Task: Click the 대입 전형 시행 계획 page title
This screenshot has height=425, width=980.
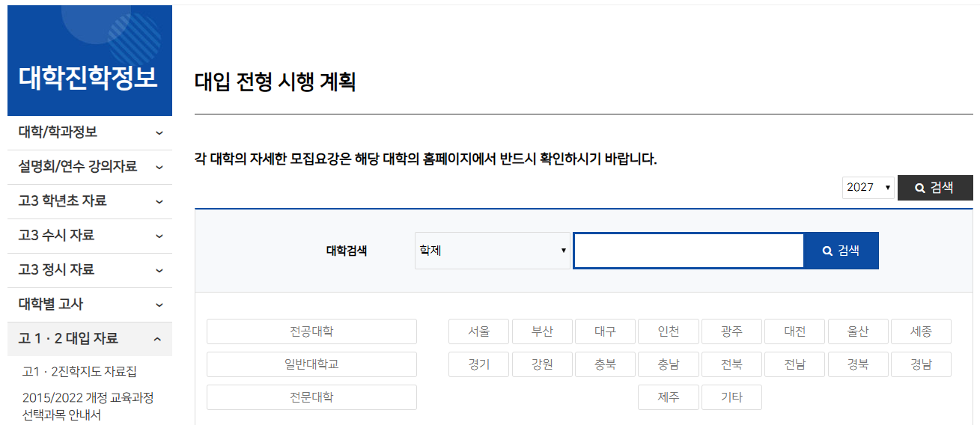Action: pos(275,82)
